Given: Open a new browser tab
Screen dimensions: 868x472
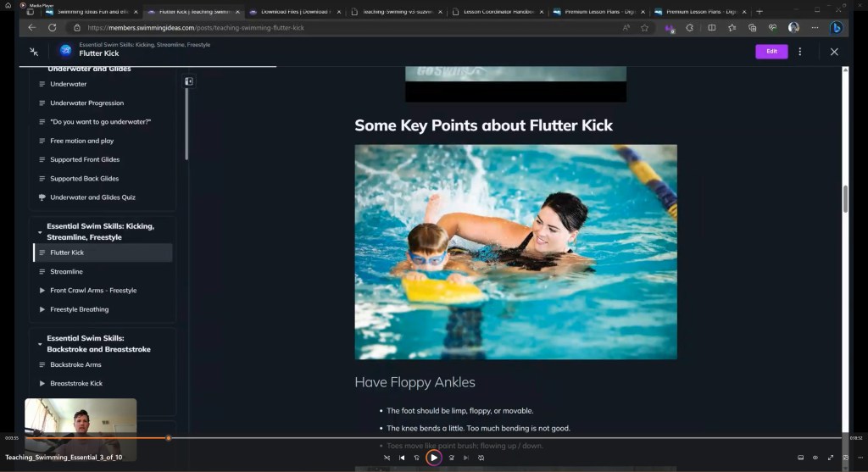Looking at the screenshot, I should (759, 12).
